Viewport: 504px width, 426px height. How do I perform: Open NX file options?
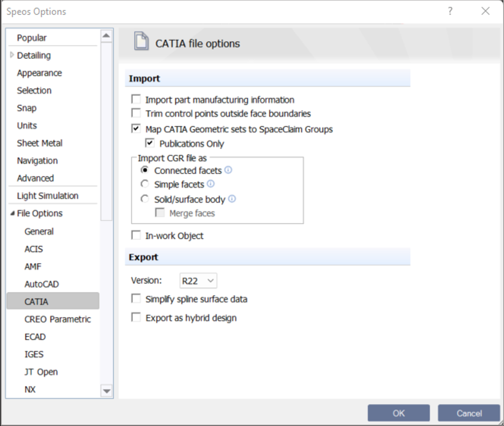(30, 389)
